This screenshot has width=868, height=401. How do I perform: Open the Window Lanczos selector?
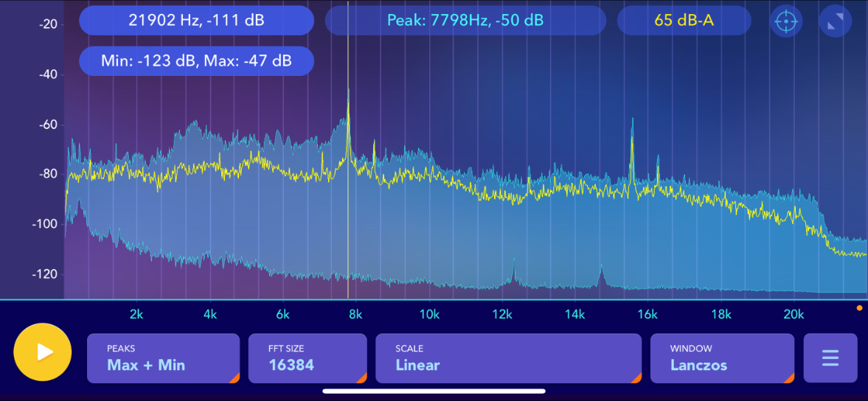(723, 358)
